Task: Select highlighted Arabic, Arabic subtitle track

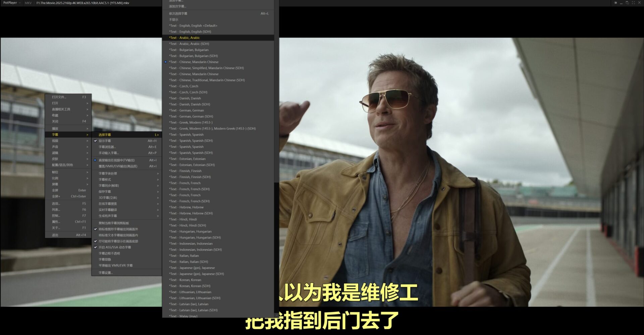Action: click(218, 38)
